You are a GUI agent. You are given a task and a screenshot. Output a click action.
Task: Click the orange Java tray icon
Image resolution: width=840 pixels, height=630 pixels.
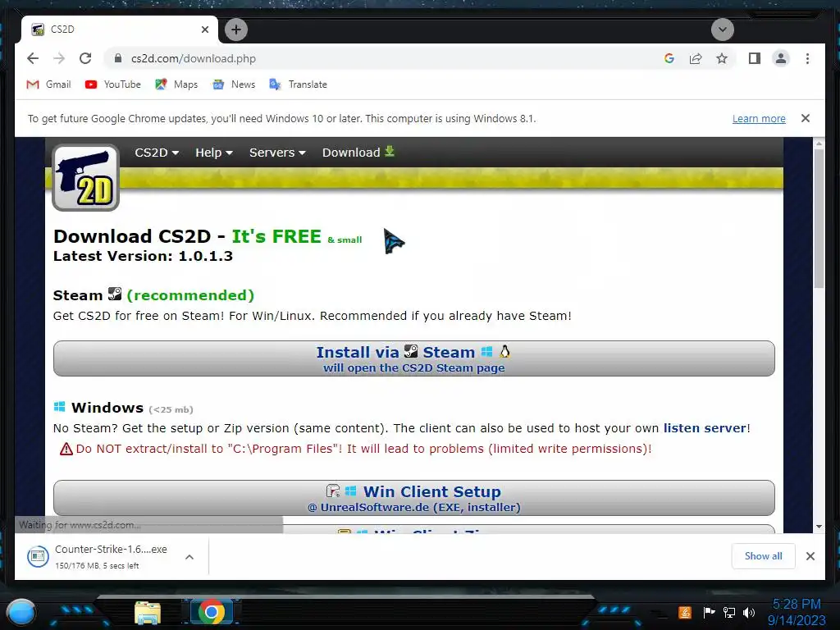click(x=684, y=612)
